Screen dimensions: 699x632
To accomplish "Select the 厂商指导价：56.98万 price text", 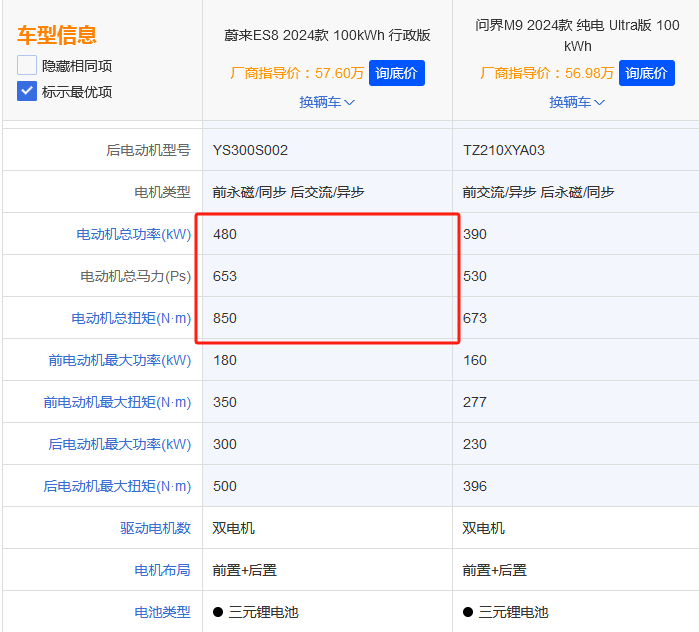I will (x=547, y=73).
